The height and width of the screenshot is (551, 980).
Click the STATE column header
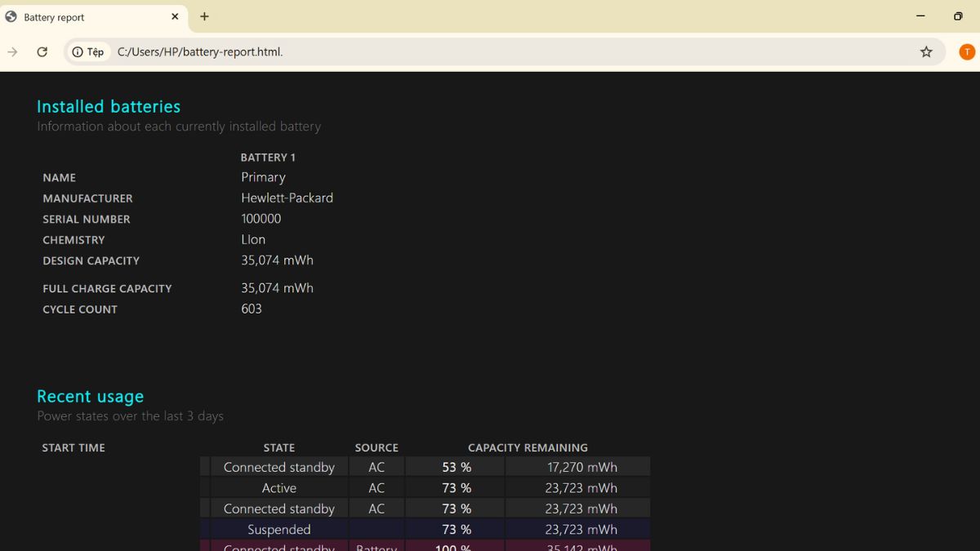tap(279, 447)
